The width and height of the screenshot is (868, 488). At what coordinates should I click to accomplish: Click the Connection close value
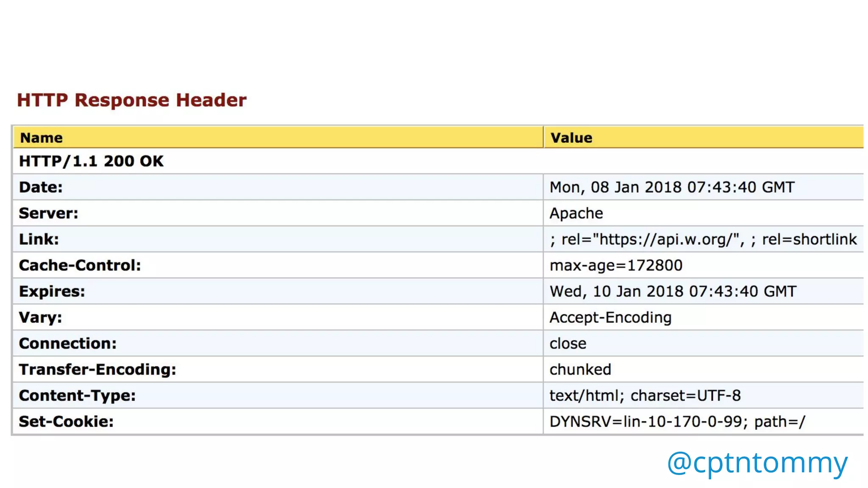[568, 344]
